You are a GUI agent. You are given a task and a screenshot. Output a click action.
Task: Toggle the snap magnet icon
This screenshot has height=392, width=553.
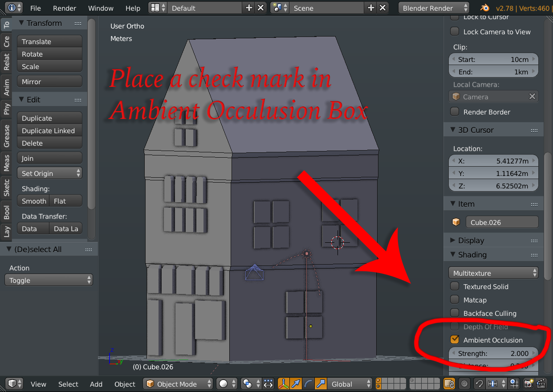[x=479, y=384]
